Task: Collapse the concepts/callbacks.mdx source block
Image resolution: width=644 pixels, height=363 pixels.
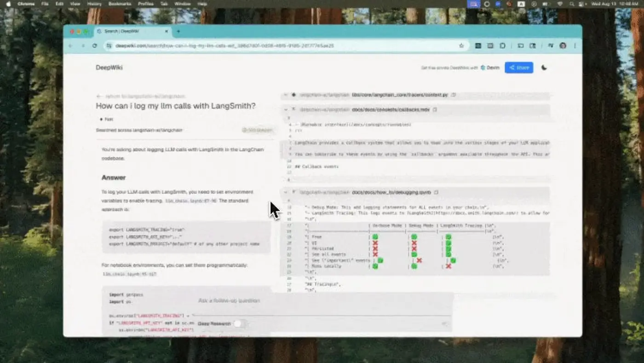Action: 286,109
